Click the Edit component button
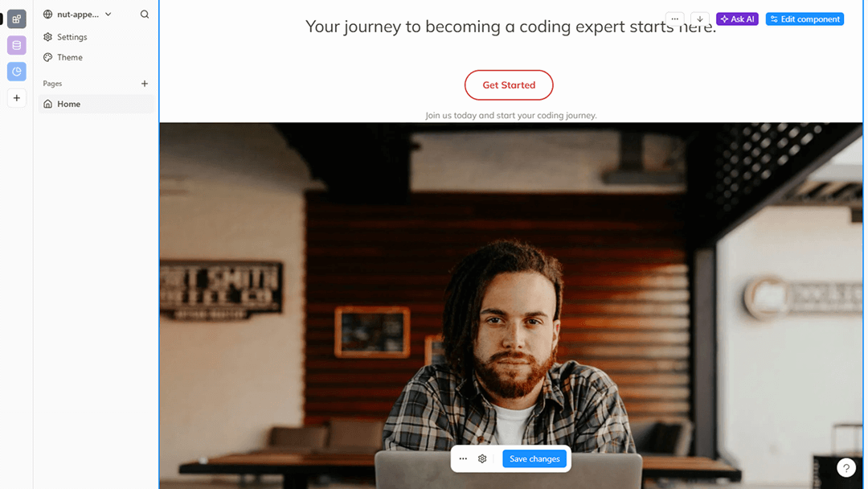 click(805, 18)
